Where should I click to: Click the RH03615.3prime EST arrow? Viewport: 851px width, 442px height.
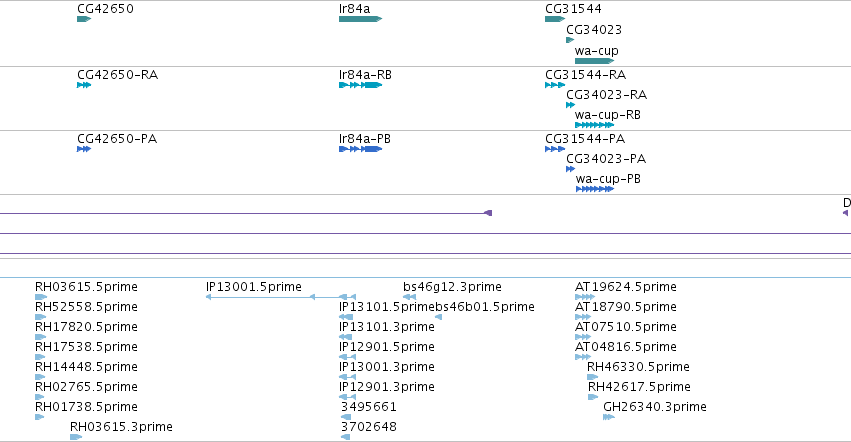[x=76, y=437]
